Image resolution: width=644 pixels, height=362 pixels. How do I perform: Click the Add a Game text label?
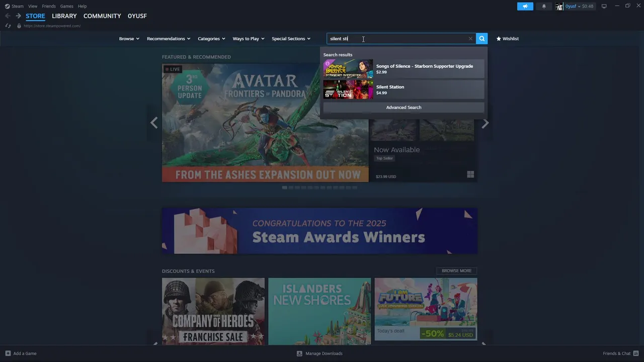[x=25, y=353]
